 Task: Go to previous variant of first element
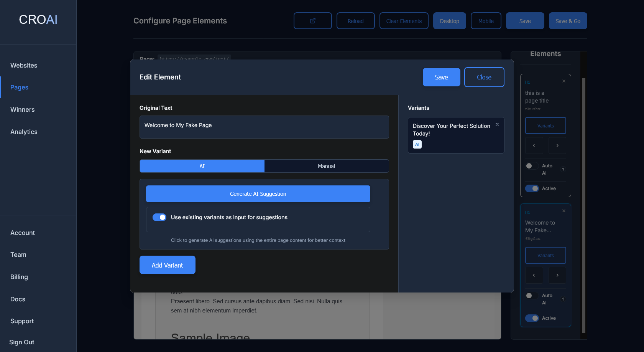coord(534,145)
